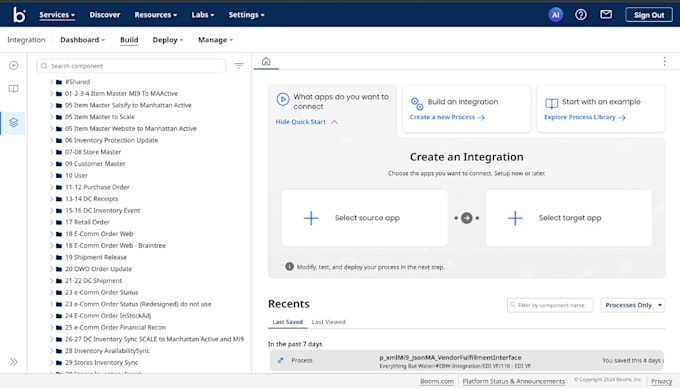Screen dimensions: 680x388
Task: Click the plus icon for target app
Action: click(515, 218)
